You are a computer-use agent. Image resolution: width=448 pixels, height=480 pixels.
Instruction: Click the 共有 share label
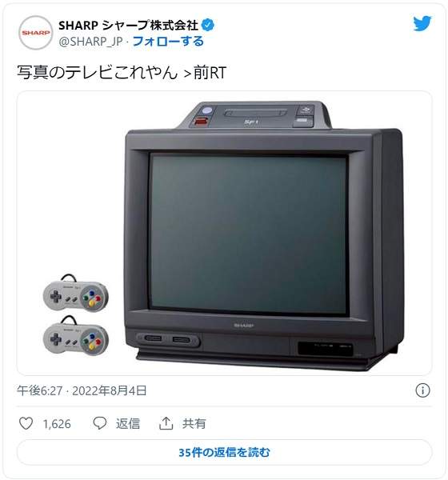pos(194,424)
